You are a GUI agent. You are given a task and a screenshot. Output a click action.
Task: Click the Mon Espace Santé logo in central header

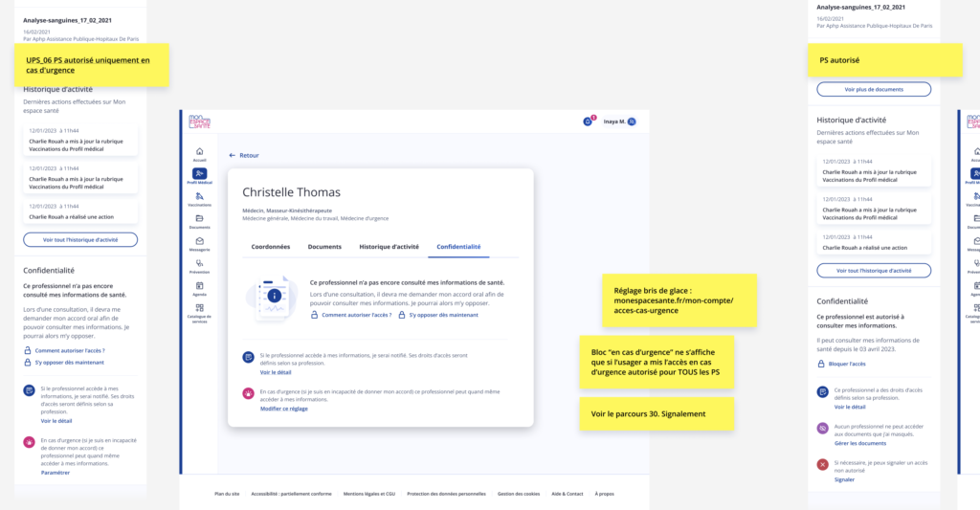point(201,122)
